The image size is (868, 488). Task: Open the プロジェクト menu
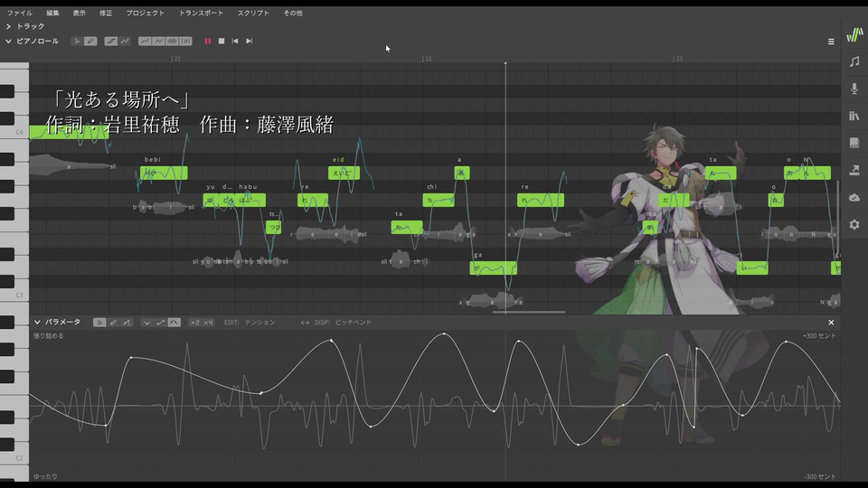(x=145, y=13)
